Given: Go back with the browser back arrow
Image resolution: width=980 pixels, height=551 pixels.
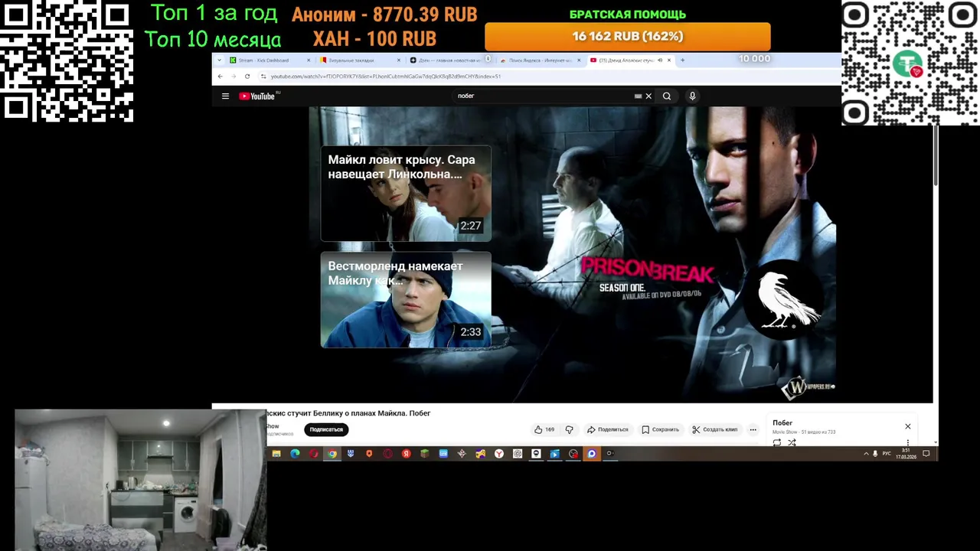Looking at the screenshot, I should click(x=220, y=77).
